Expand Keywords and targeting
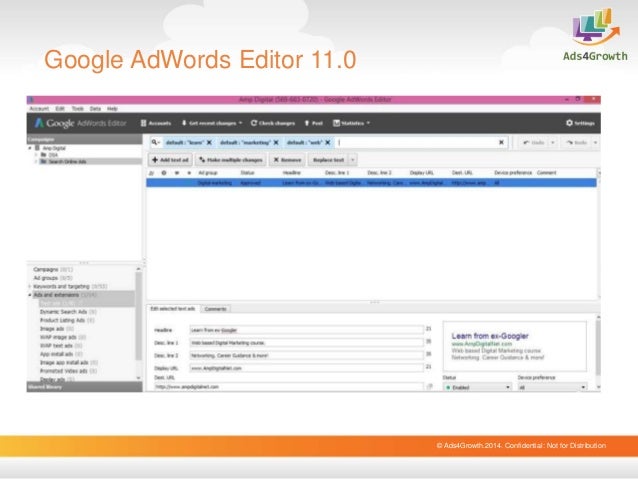The height and width of the screenshot is (479, 638). [x=30, y=287]
